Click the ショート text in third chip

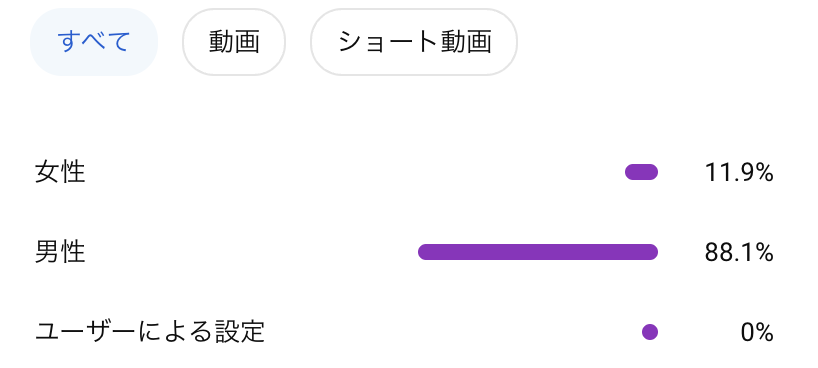(x=388, y=42)
